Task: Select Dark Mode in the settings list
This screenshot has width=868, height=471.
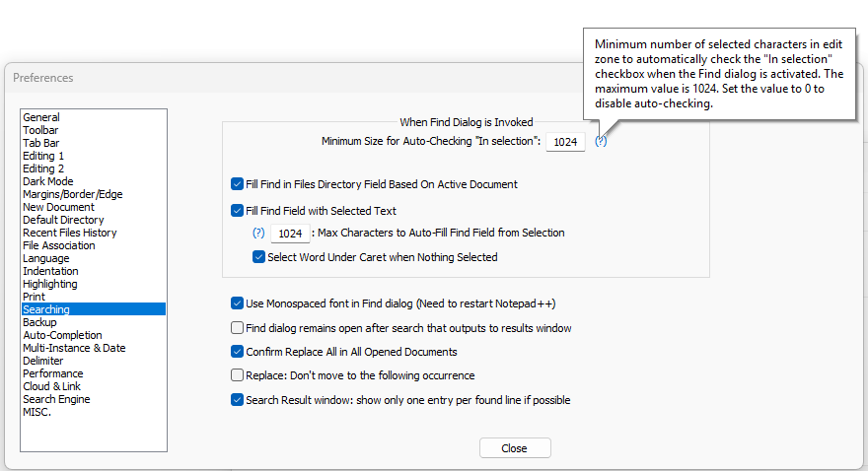Action: (47, 181)
